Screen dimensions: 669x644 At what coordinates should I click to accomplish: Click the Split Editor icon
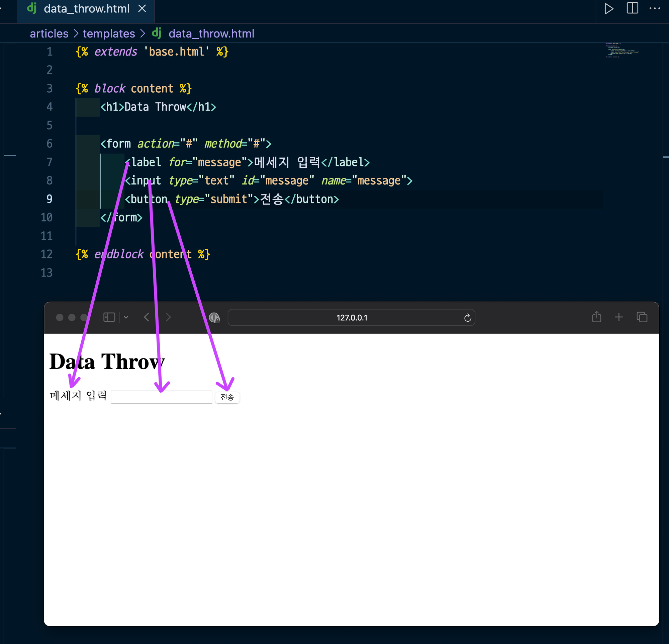[x=632, y=8]
